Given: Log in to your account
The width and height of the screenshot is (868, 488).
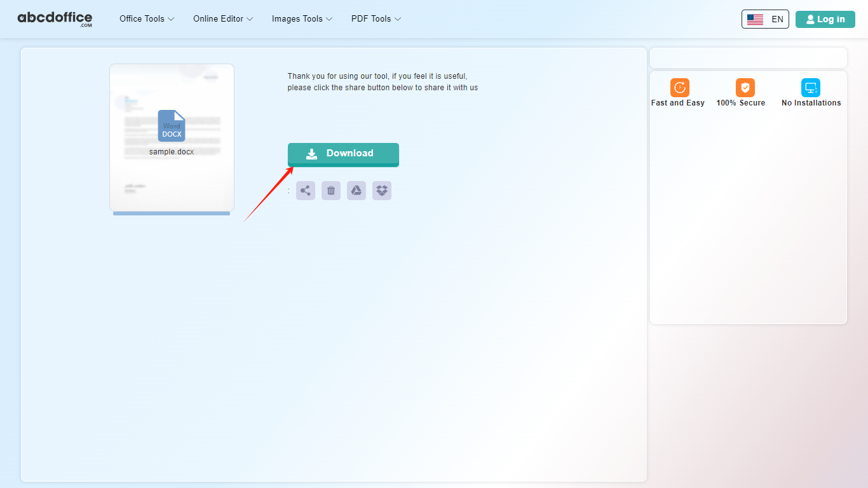Looking at the screenshot, I should tap(825, 19).
